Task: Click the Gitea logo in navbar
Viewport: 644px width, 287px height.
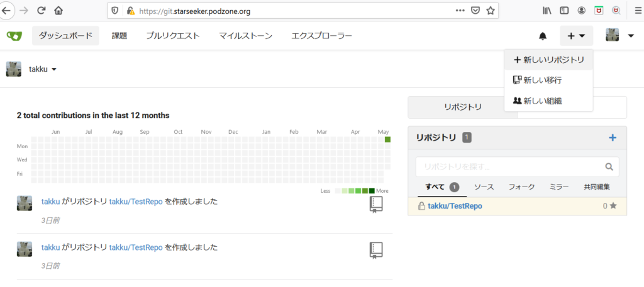Action: pos(14,36)
